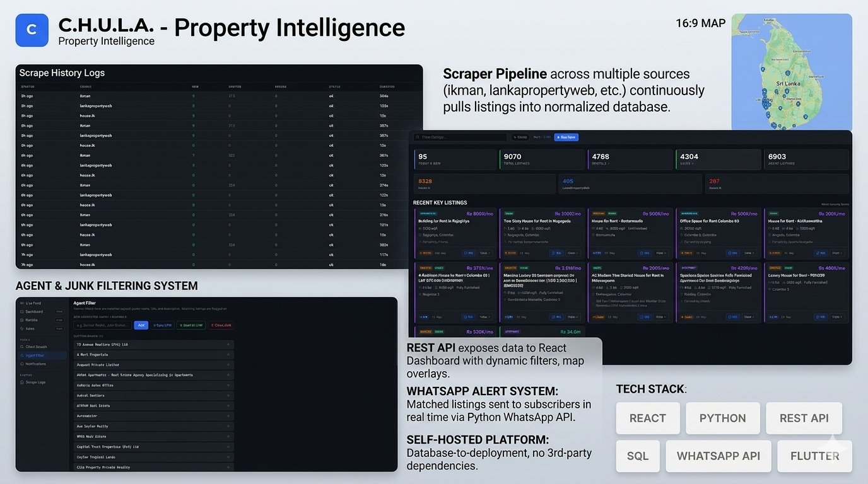The height and width of the screenshot is (484, 868).
Task: Click the PYTHON tech stack chip
Action: (x=723, y=418)
